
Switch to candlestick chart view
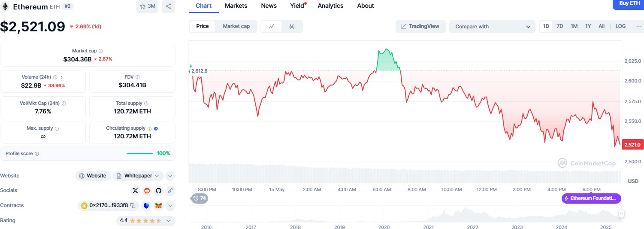pos(292,26)
